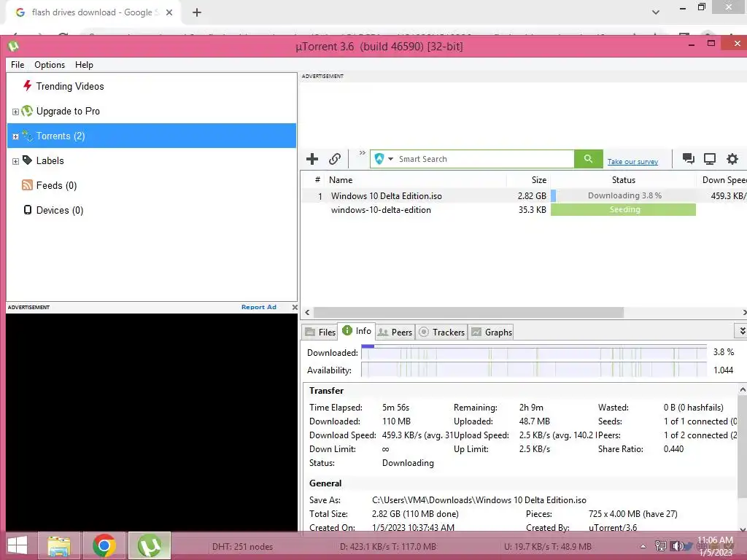
Task: Sort torrents by the Status column header
Action: [x=623, y=180]
